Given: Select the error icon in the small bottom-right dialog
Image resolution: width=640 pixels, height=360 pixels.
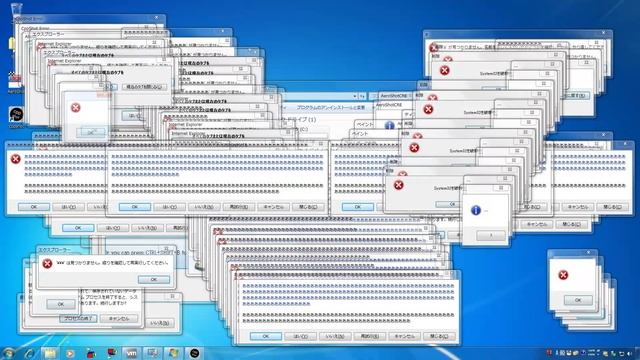Looking at the screenshot, I should pyautogui.click(x=563, y=275).
